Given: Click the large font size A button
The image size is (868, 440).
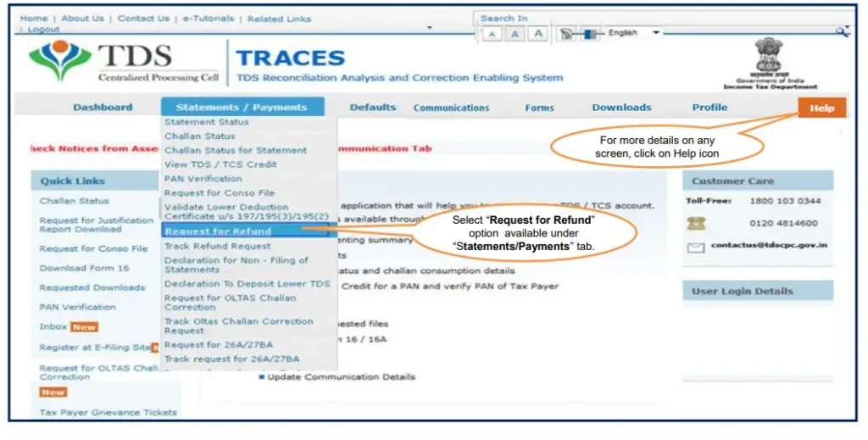Looking at the screenshot, I should tap(538, 34).
